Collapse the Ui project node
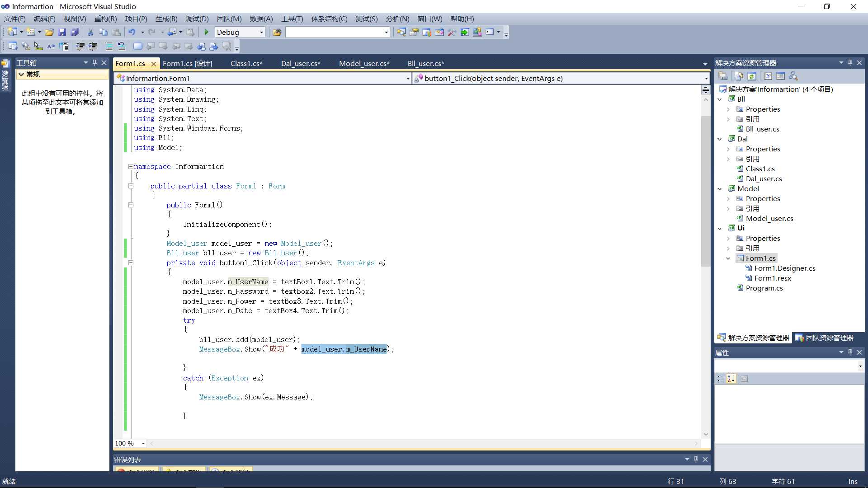The image size is (868, 488). tap(720, 229)
